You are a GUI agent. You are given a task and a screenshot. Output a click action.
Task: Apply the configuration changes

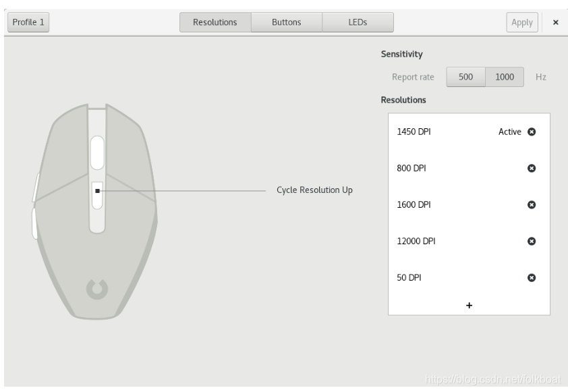[x=522, y=22]
